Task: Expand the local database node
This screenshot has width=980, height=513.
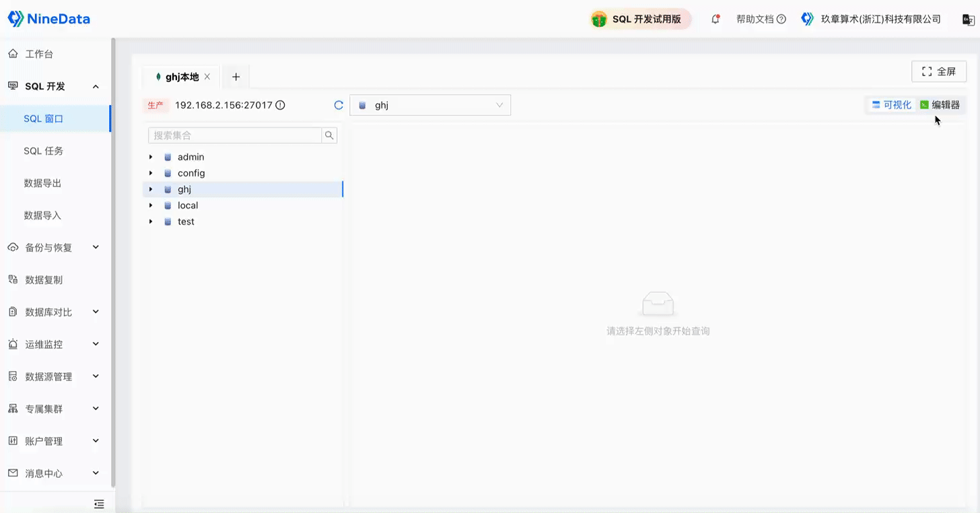Action: point(151,205)
